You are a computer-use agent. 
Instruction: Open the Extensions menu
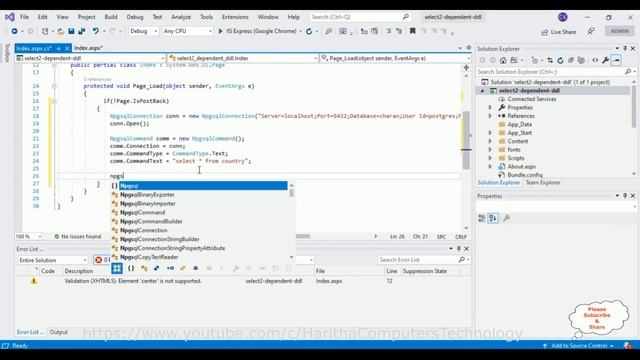pyautogui.click(x=235, y=17)
